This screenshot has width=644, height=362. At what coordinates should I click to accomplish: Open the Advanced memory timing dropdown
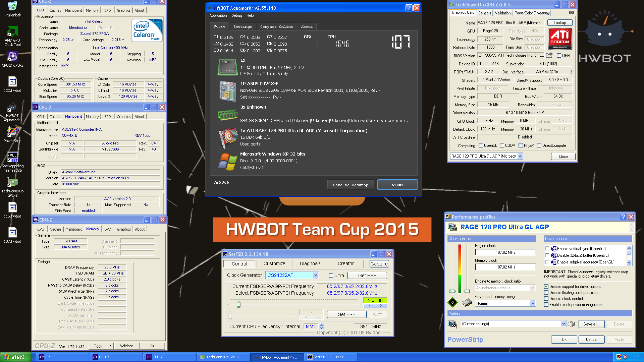click(x=532, y=303)
